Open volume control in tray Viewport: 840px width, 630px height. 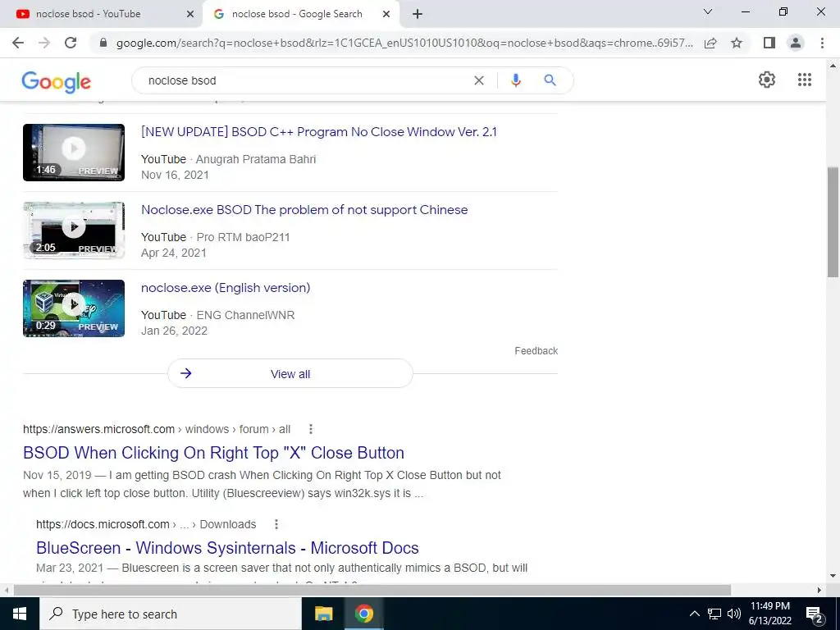(x=734, y=614)
